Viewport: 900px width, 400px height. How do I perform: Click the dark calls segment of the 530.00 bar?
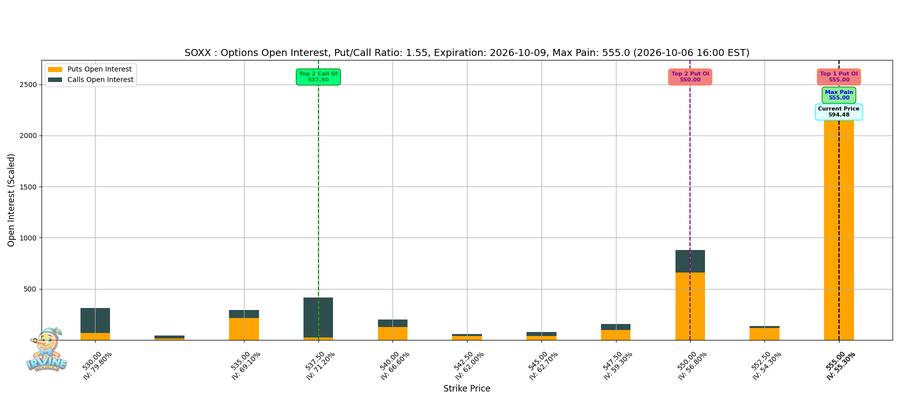point(95,320)
